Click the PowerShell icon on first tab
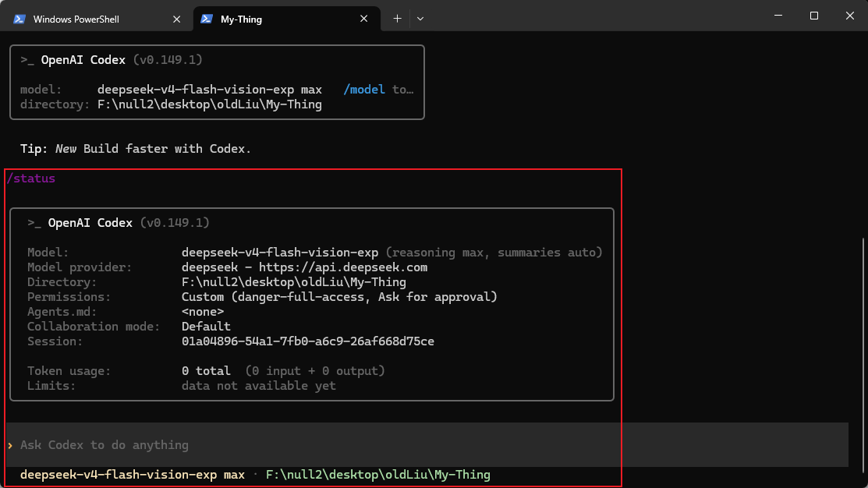868x488 pixels. pyautogui.click(x=19, y=19)
